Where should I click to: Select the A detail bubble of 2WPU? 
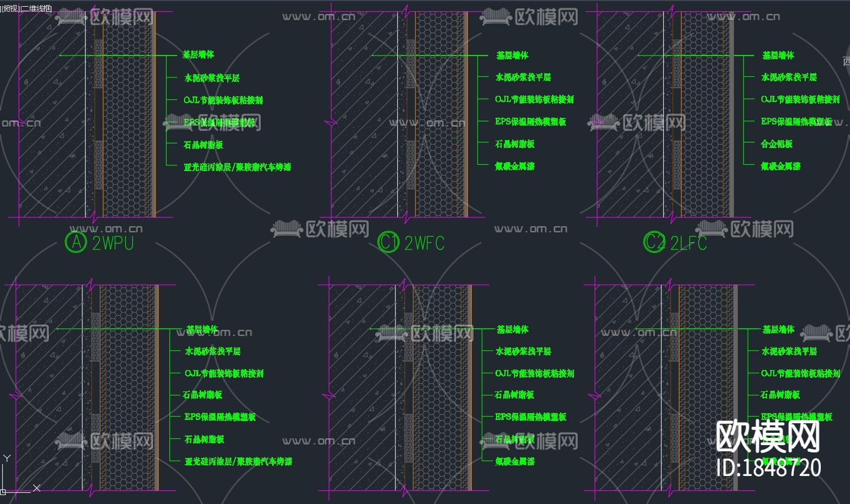[76, 243]
